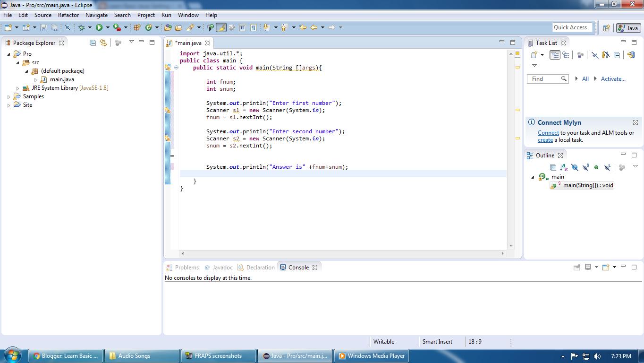
Task: Sort the Outline alphabetically
Action: click(564, 167)
